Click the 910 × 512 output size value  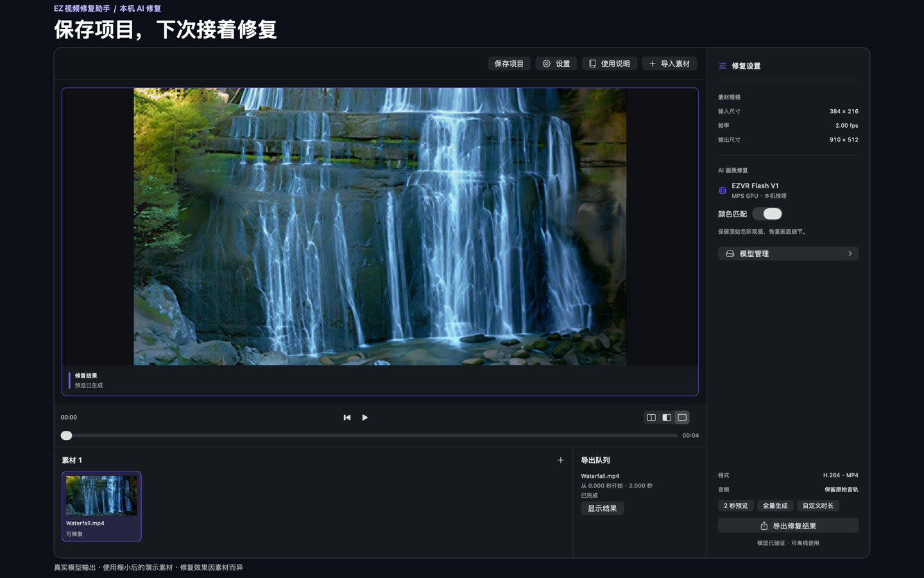click(844, 140)
